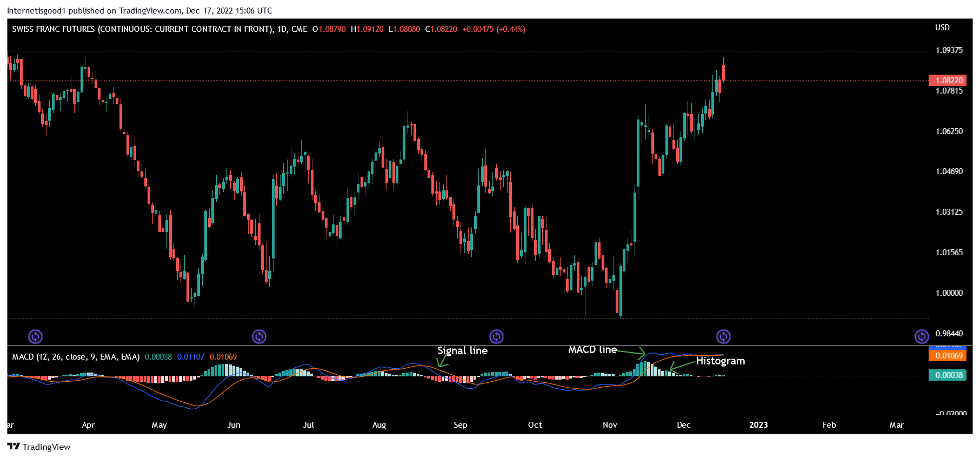Select the Signal line annotation text
Screen dimensions: 980x458
coord(462,350)
